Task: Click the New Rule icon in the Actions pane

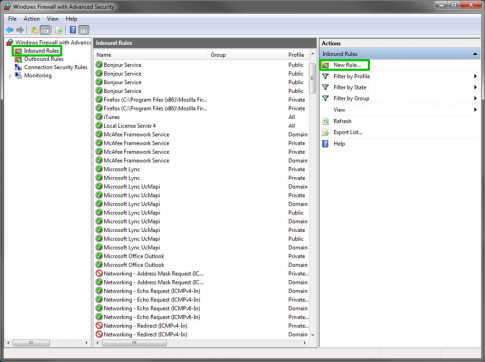Action: pyautogui.click(x=326, y=65)
